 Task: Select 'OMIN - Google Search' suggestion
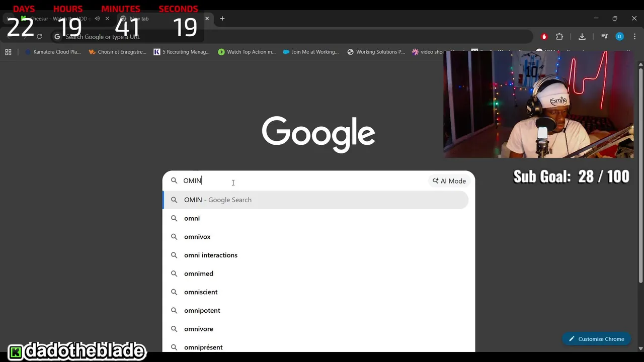click(x=316, y=200)
